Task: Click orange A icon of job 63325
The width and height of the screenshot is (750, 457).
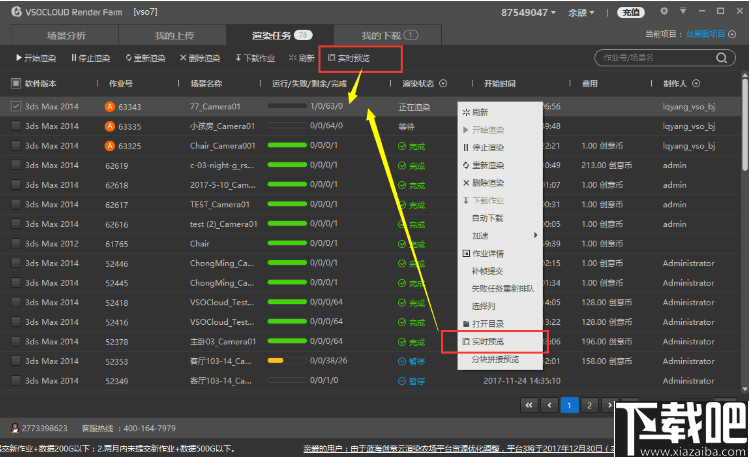Action: tap(110, 145)
